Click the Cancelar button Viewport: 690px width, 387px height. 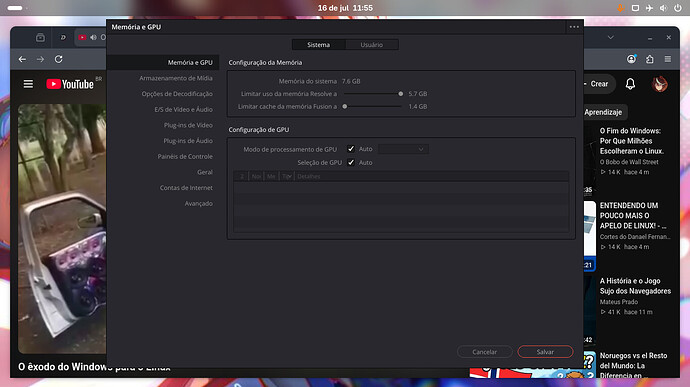click(x=484, y=352)
